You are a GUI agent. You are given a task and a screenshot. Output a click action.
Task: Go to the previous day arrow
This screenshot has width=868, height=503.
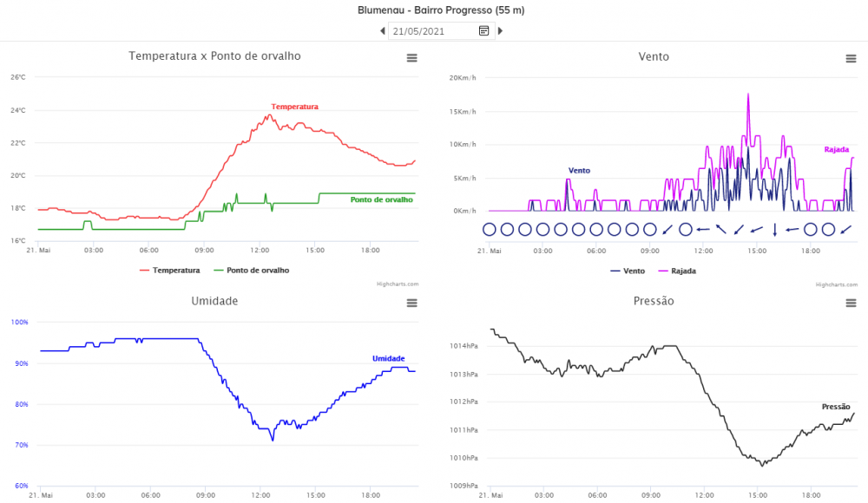(x=383, y=31)
